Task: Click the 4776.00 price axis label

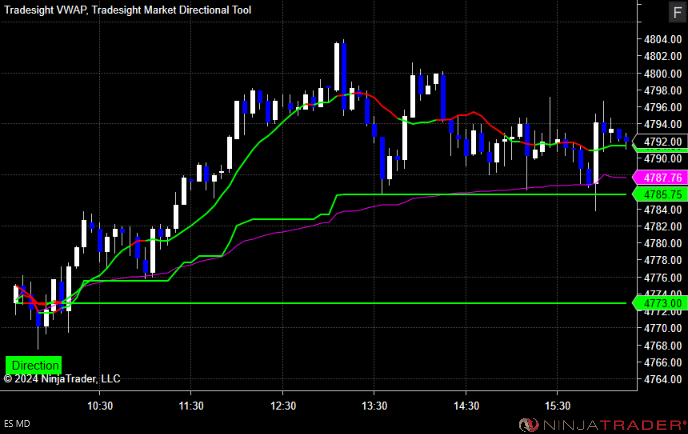Action: (x=663, y=278)
